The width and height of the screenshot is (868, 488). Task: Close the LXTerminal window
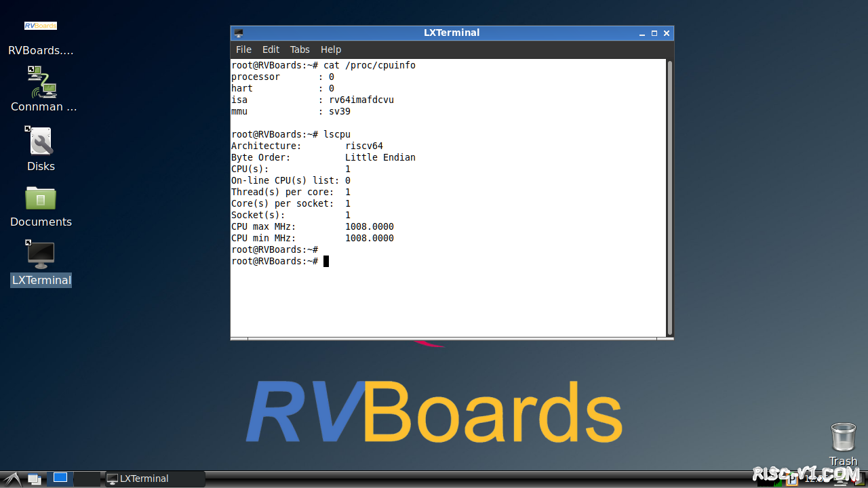point(667,33)
